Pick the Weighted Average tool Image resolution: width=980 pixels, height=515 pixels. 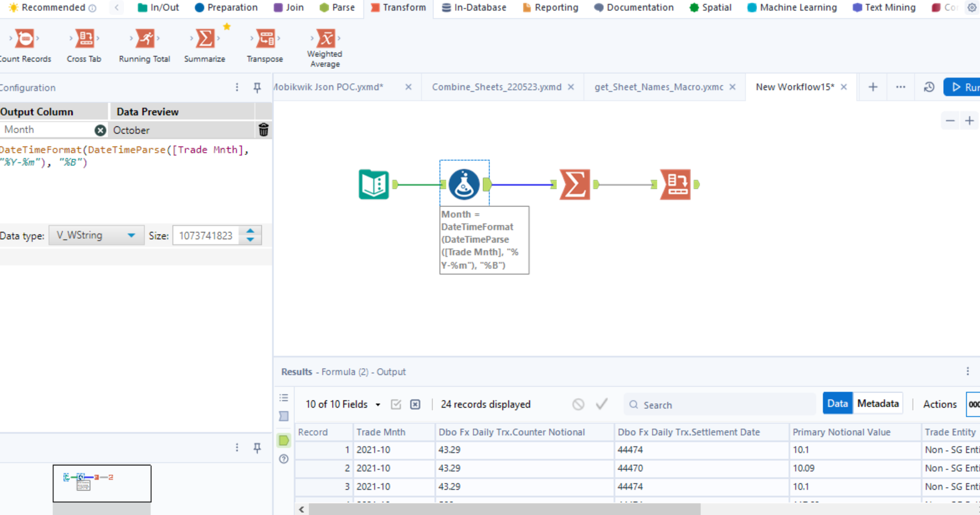[x=325, y=48]
